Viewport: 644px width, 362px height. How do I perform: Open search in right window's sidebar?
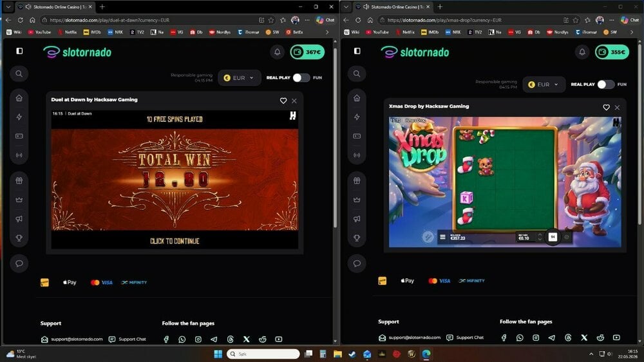tap(357, 73)
